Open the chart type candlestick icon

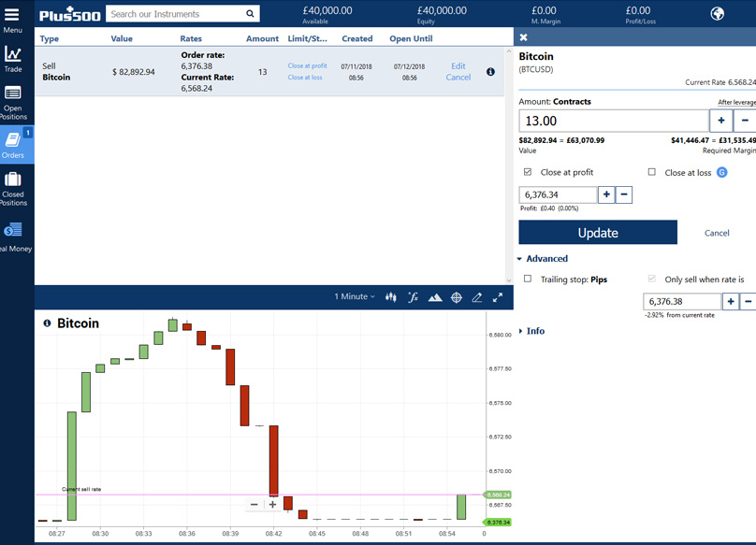tap(390, 297)
